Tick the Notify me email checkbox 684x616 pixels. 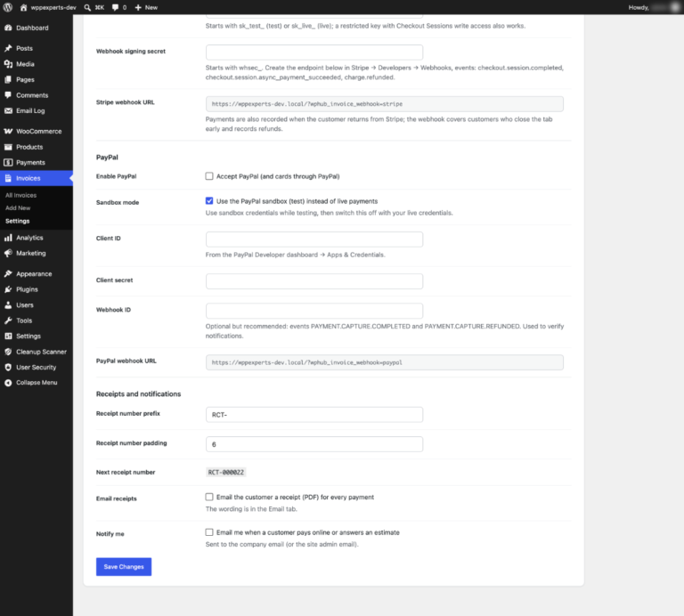pyautogui.click(x=209, y=532)
